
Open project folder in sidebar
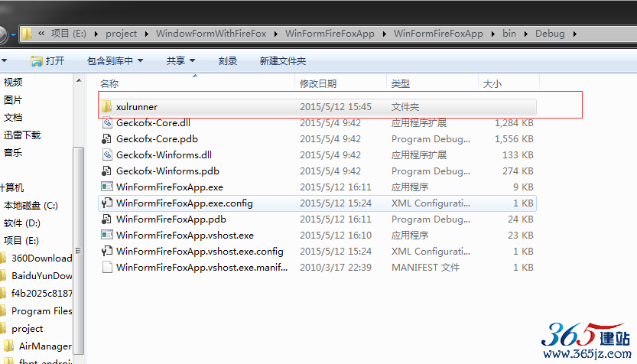[28, 328]
